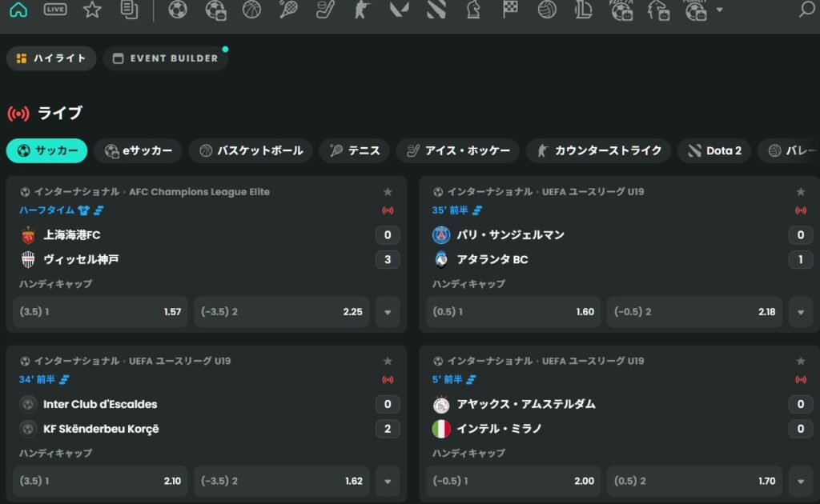Open live stream icon for 上海海港FC match

coord(388,210)
